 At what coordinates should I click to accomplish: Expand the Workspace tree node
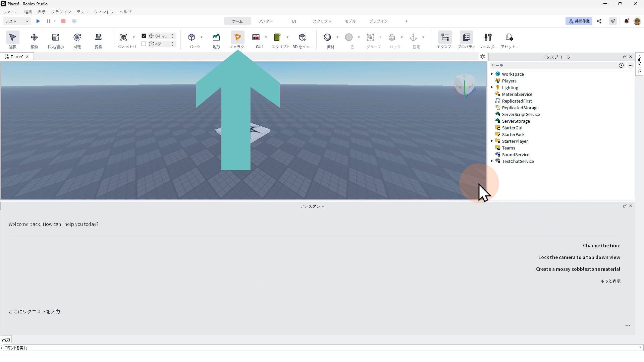coord(492,74)
